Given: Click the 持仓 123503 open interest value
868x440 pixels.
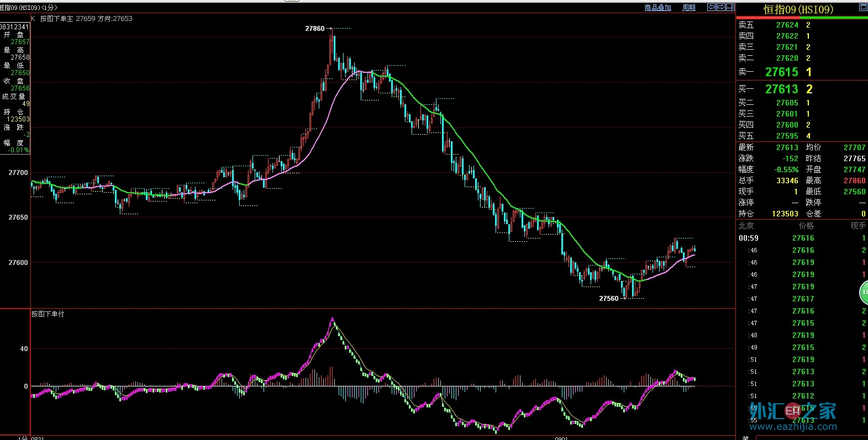Looking at the screenshot, I should click(x=785, y=214).
